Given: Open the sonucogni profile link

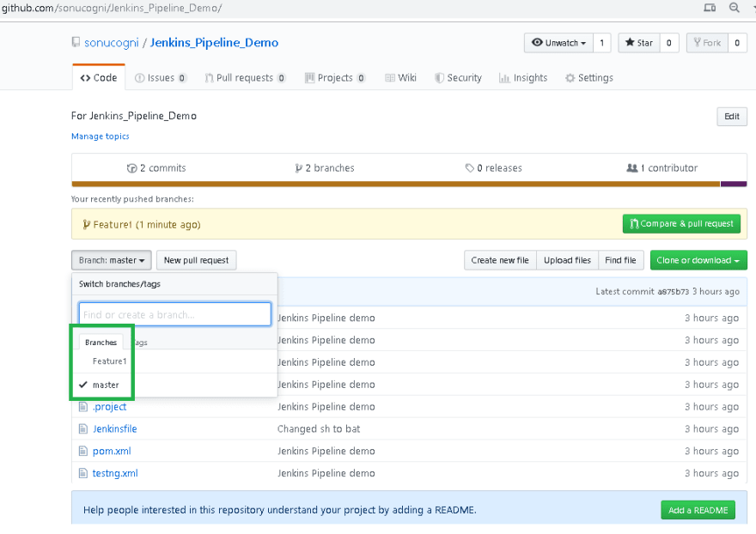Looking at the screenshot, I should (112, 42).
